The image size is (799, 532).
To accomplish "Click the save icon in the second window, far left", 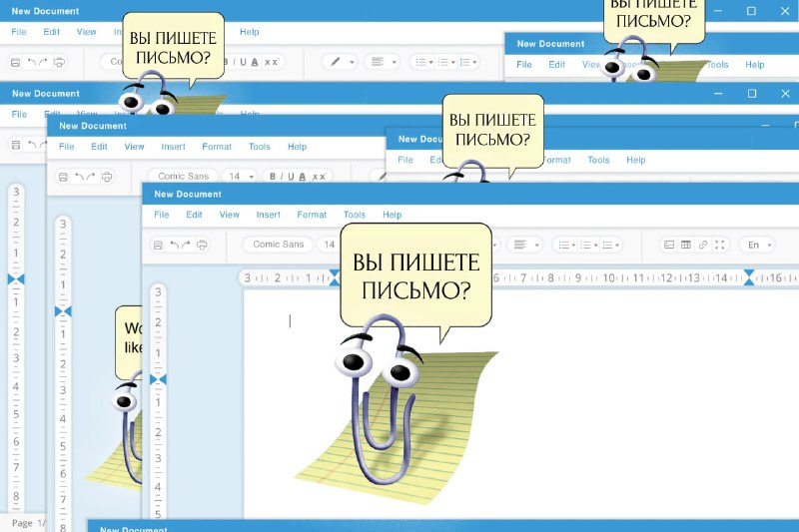I will coord(16,145).
